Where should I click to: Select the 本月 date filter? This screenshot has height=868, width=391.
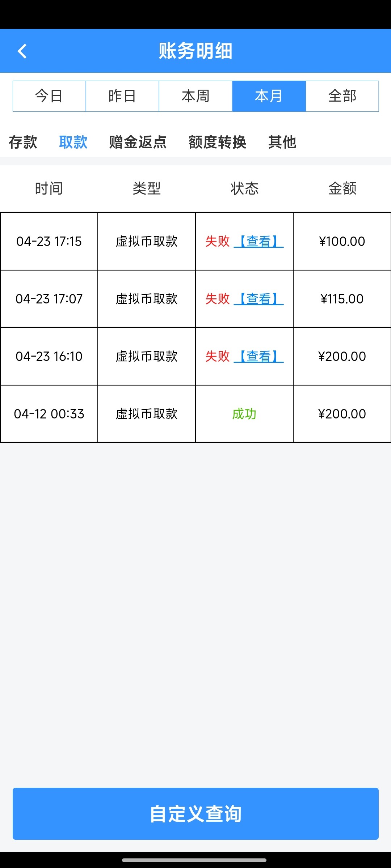[x=269, y=96]
